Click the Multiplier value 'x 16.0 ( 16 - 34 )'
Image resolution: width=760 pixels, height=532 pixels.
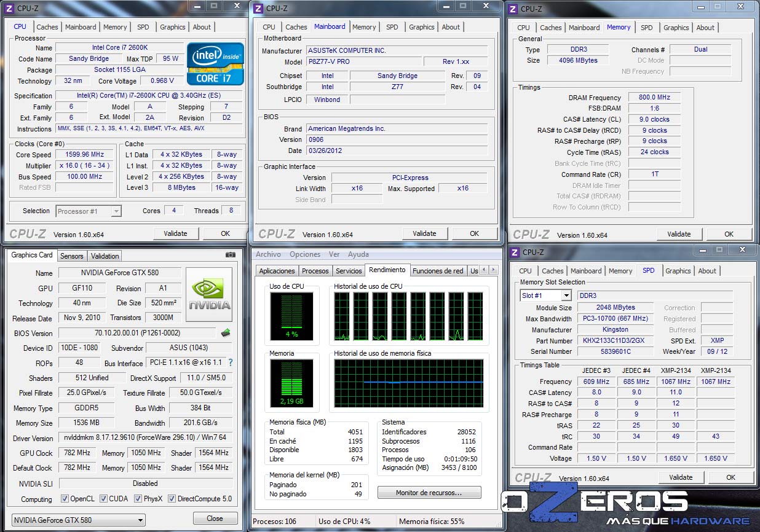point(85,166)
